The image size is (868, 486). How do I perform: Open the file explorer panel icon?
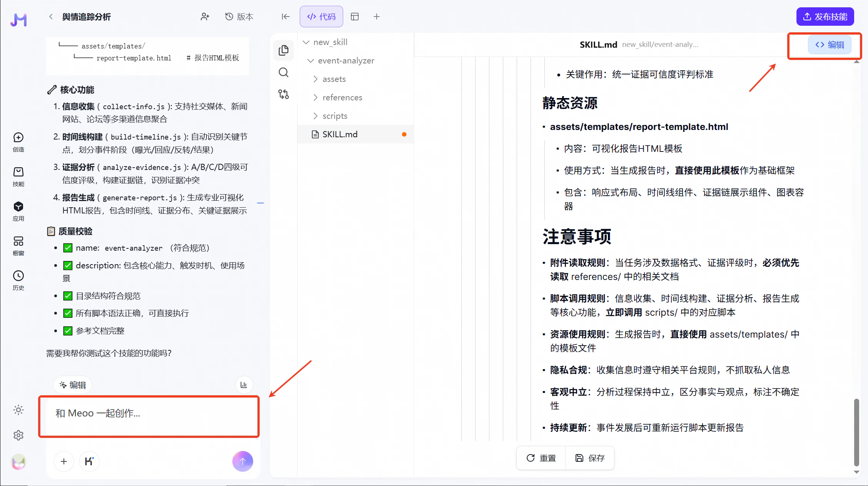tap(284, 50)
